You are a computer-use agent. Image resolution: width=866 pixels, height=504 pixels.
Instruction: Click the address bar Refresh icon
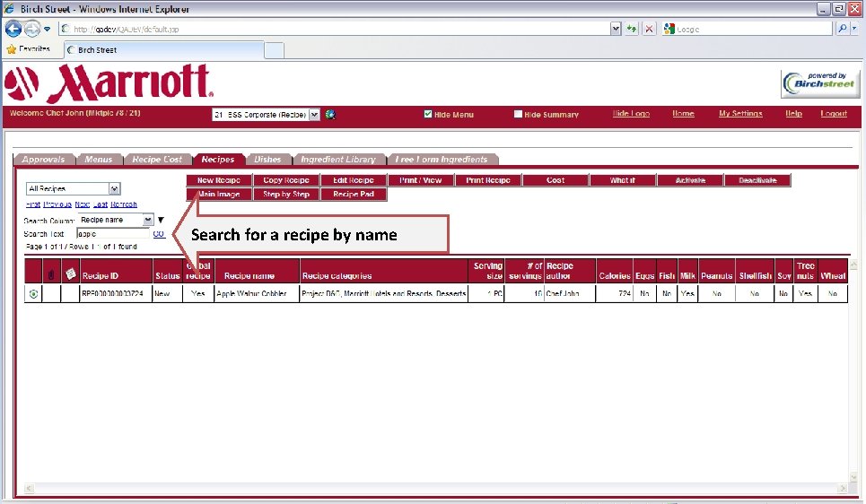point(632,29)
